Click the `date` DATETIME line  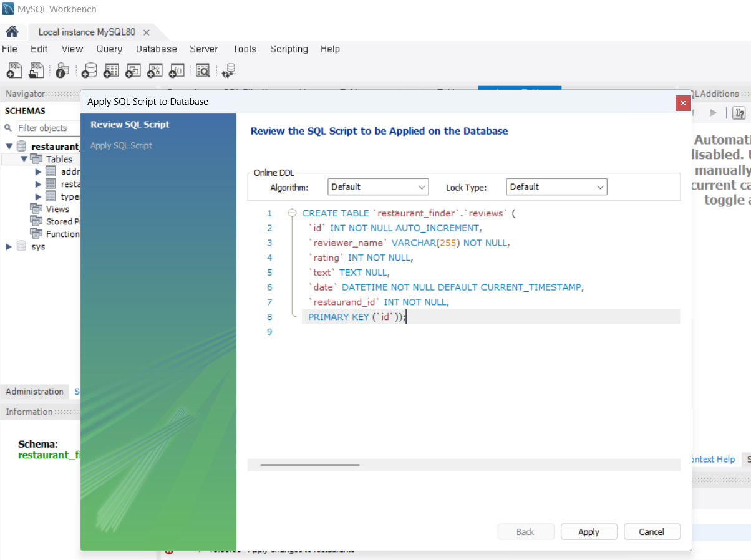click(x=445, y=287)
